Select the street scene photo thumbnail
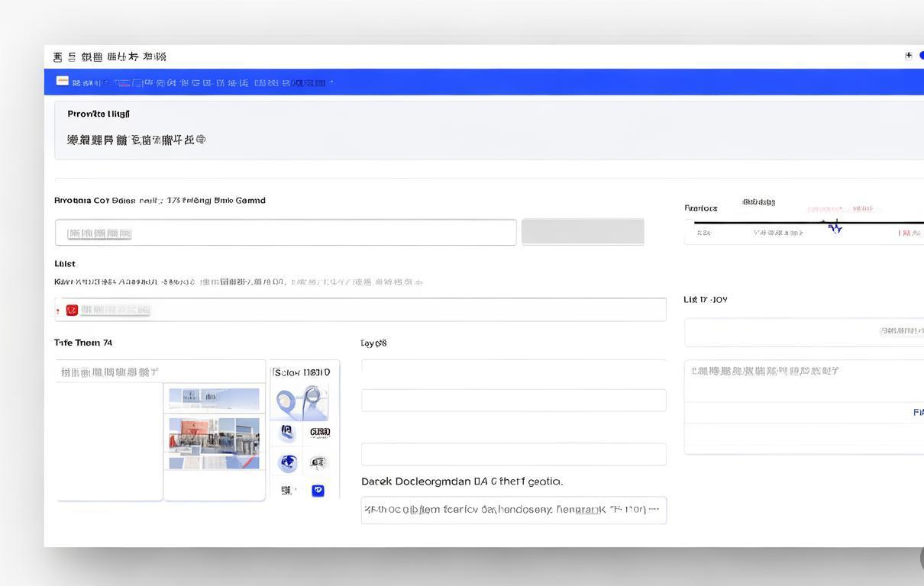 214,443
